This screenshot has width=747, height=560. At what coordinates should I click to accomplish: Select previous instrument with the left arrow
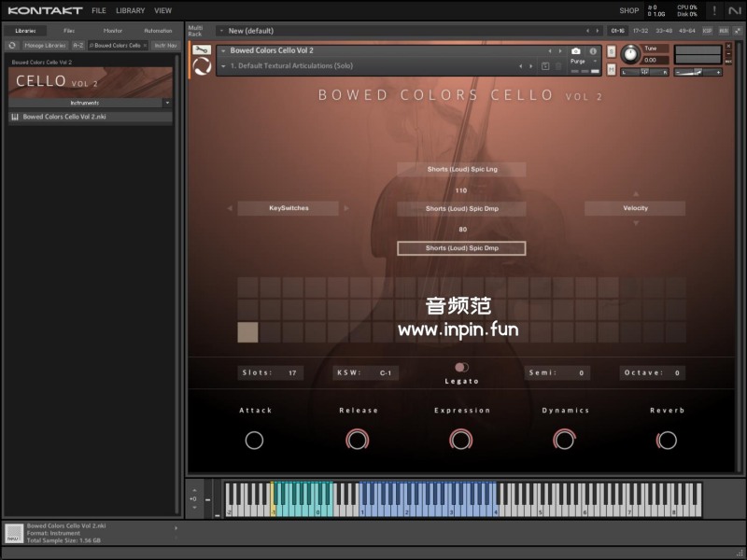click(549, 51)
